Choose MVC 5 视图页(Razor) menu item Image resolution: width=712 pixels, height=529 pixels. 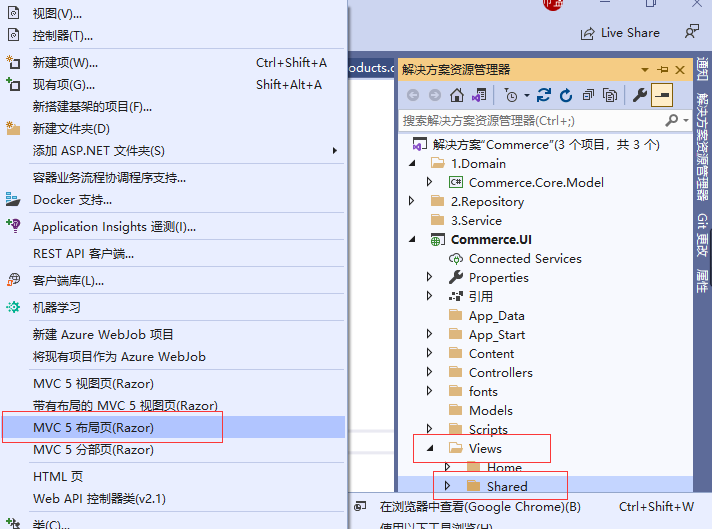173,384
